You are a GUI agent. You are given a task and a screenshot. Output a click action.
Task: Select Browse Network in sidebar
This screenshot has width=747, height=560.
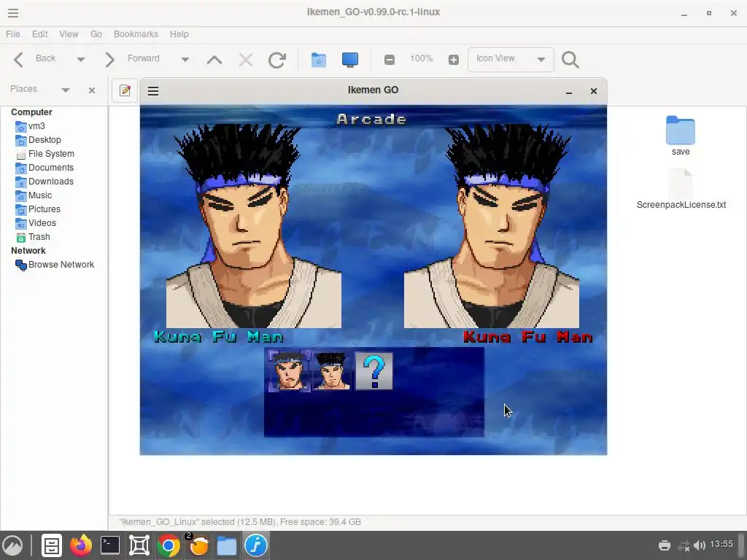click(x=61, y=265)
